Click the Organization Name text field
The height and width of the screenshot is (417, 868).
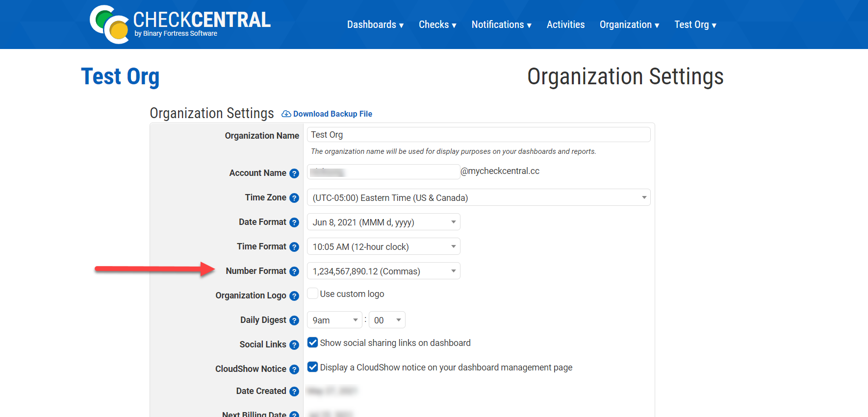coord(478,135)
